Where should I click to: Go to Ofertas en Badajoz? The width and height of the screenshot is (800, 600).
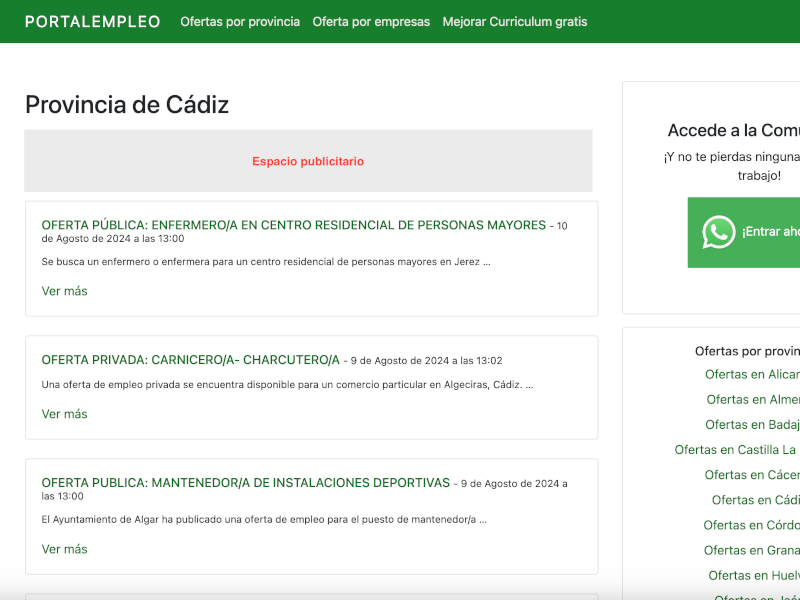coord(752,425)
